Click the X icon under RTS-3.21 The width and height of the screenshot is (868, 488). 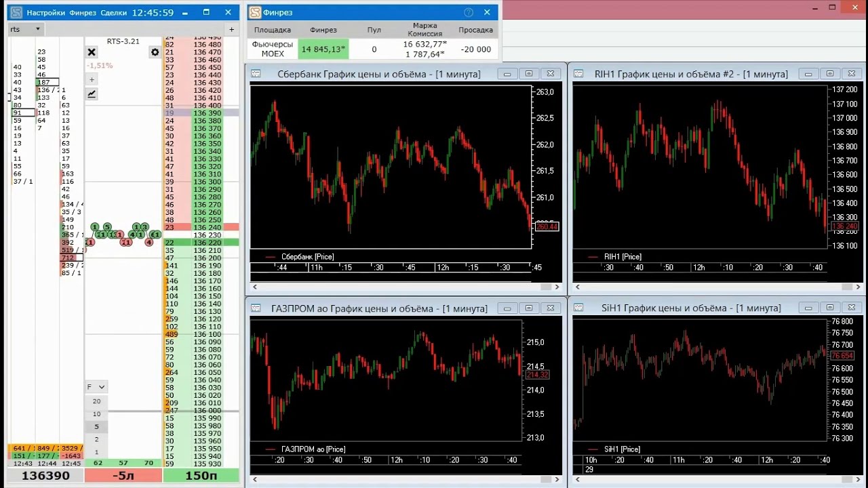point(92,52)
